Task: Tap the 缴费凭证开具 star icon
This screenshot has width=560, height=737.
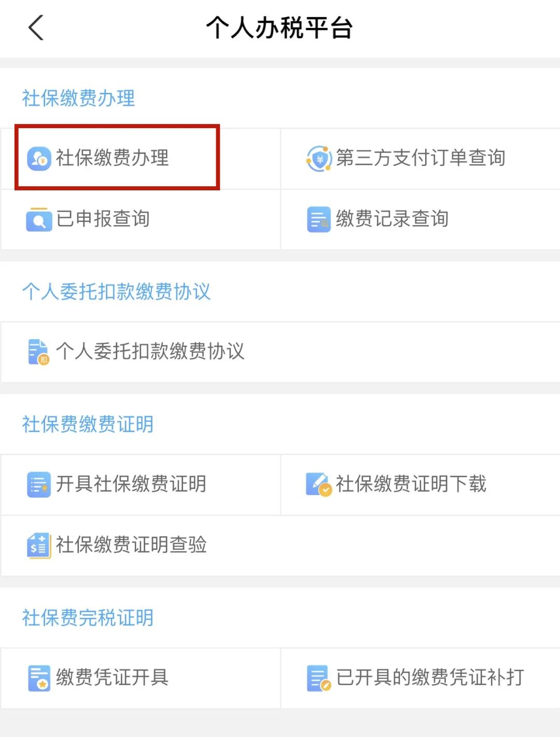Action: coord(39,678)
